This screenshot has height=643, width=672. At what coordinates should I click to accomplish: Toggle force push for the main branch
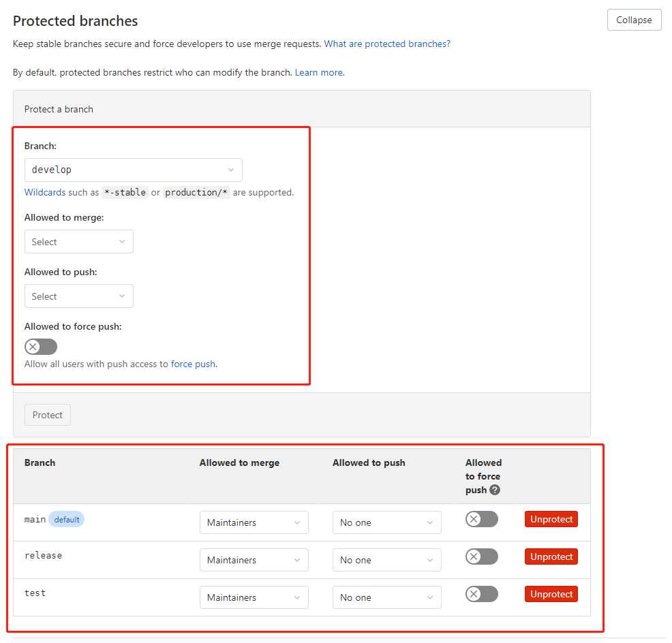tap(481, 519)
